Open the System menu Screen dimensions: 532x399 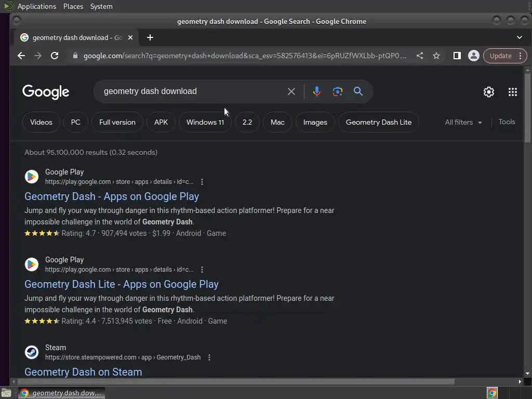click(x=101, y=6)
